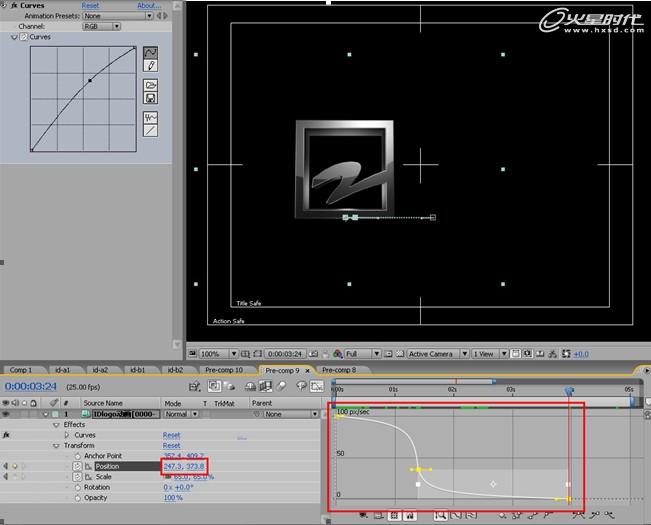
Task: Collapse the Curves property twirl in effects panel
Action: (14, 37)
